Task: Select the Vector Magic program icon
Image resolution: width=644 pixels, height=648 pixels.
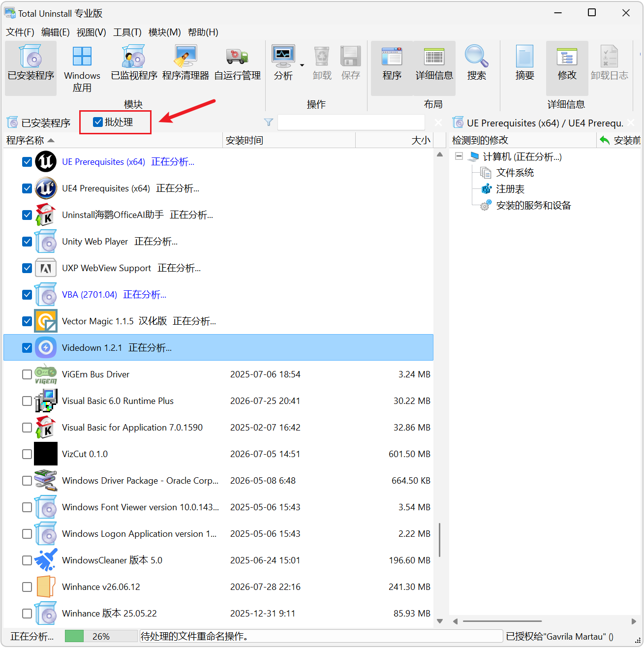Action: click(x=46, y=321)
